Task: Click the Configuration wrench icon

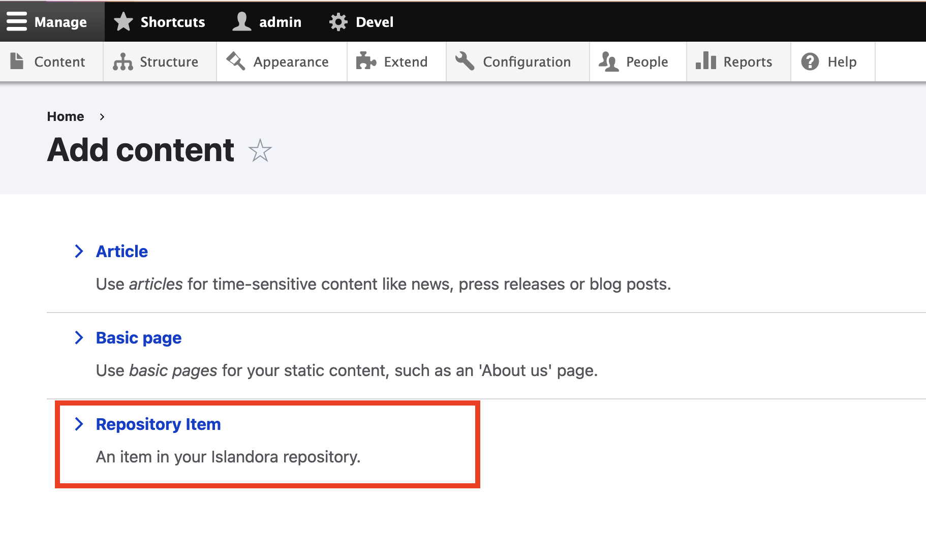Action: pos(464,61)
